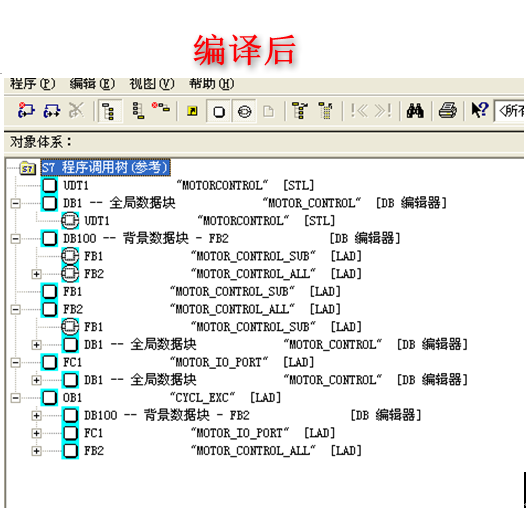Toggle the ellipse display toolbar button
Image resolution: width=526 pixels, height=514 pixels.
(244, 111)
